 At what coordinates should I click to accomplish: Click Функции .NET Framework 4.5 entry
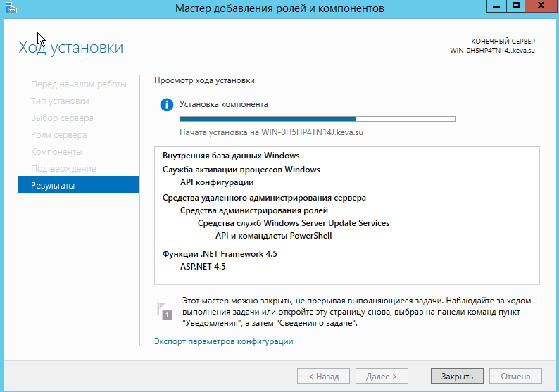(220, 254)
